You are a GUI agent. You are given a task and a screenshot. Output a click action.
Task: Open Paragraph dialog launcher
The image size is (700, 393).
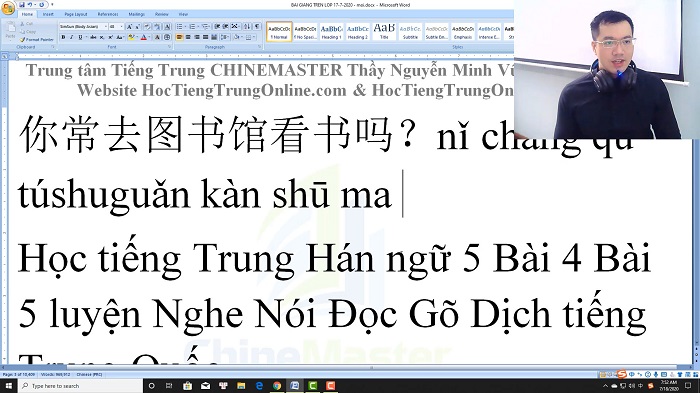[x=259, y=46]
